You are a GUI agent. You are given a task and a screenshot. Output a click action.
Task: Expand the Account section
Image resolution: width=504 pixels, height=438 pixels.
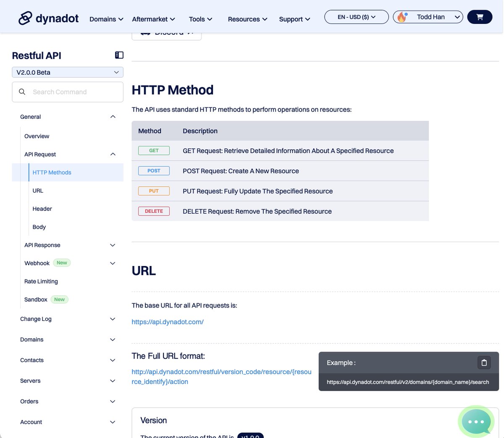pos(113,422)
